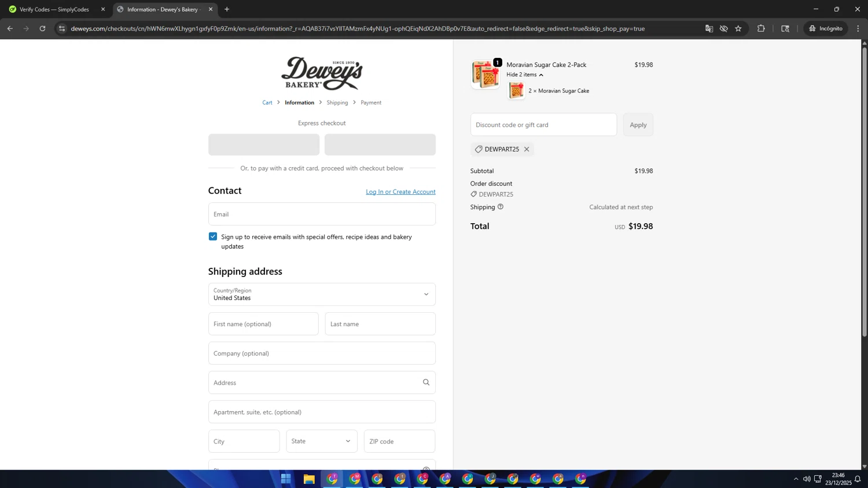868x488 pixels.
Task: Click the page vertical scrollbar
Action: (x=865, y=191)
